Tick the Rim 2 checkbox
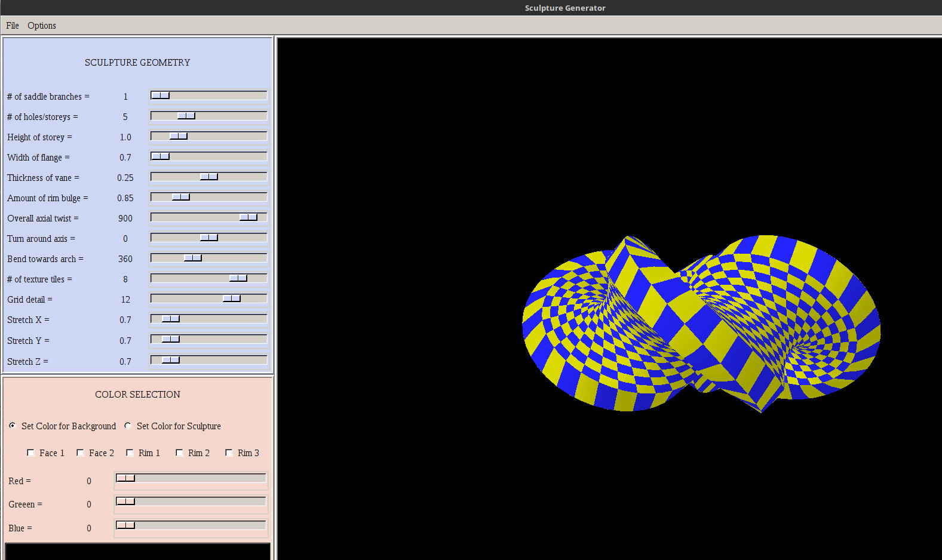Image resolution: width=942 pixels, height=560 pixels. pos(179,453)
